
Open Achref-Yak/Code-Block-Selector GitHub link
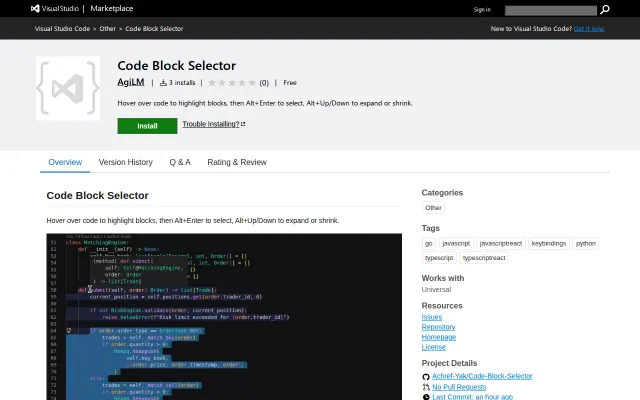[482, 376]
